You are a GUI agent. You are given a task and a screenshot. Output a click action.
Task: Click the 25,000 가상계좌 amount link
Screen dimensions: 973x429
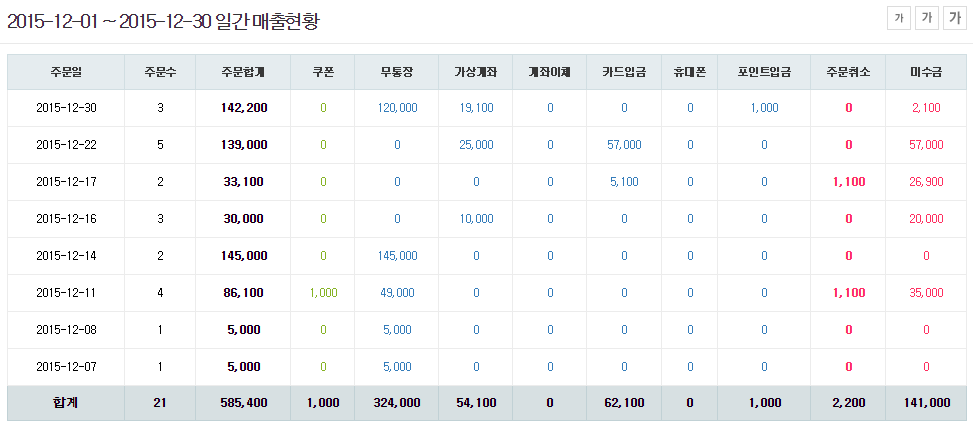[476, 145]
